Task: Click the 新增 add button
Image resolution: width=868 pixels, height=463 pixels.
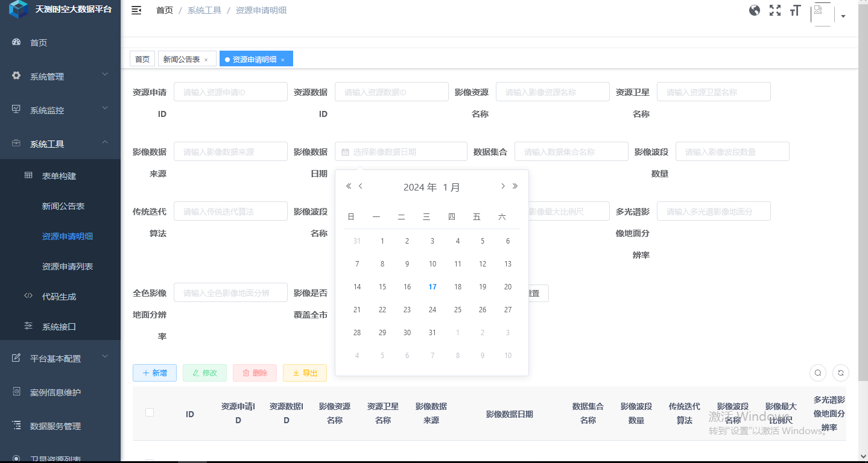Action: pos(154,373)
